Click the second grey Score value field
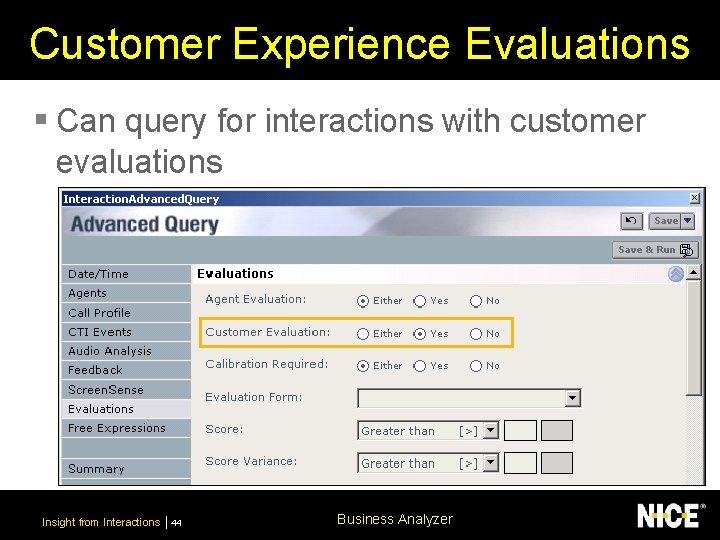This screenshot has height=540, width=720. pos(557,431)
